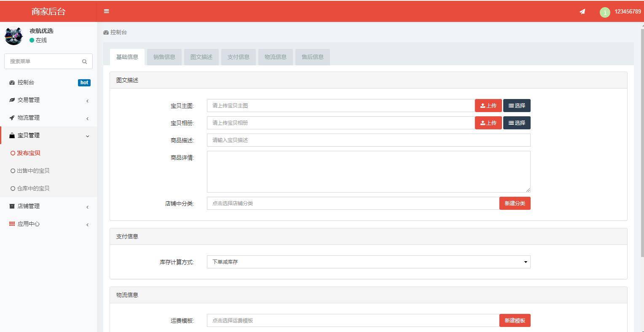Expand the 物流管理 menu

29,118
